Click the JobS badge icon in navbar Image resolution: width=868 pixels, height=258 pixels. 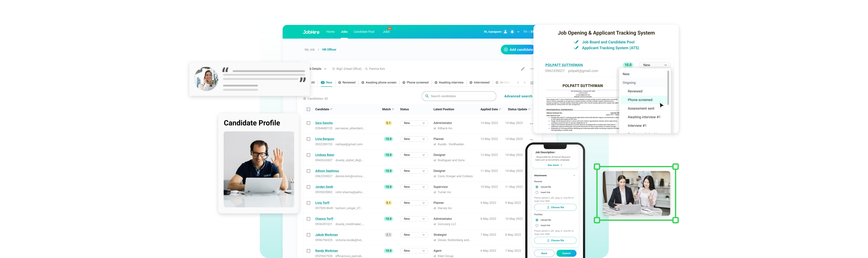click(389, 28)
